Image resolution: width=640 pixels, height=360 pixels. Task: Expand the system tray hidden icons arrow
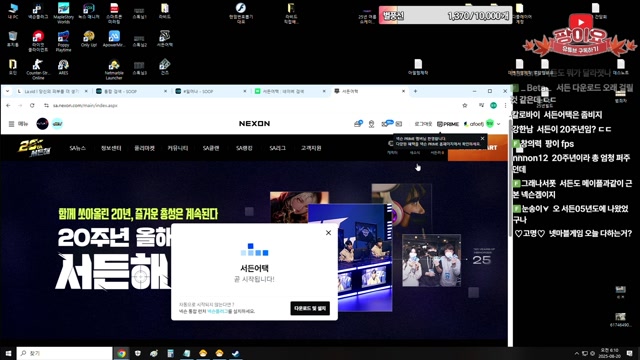coord(576,353)
